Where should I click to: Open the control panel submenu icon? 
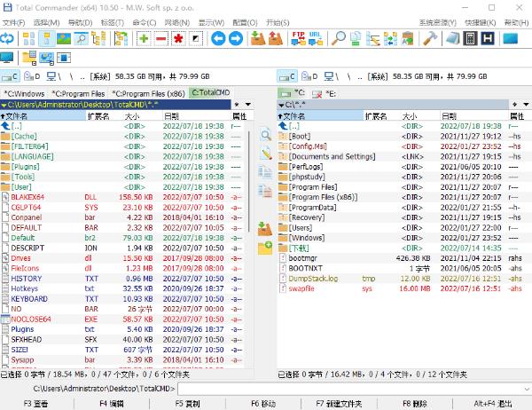(x=46, y=58)
